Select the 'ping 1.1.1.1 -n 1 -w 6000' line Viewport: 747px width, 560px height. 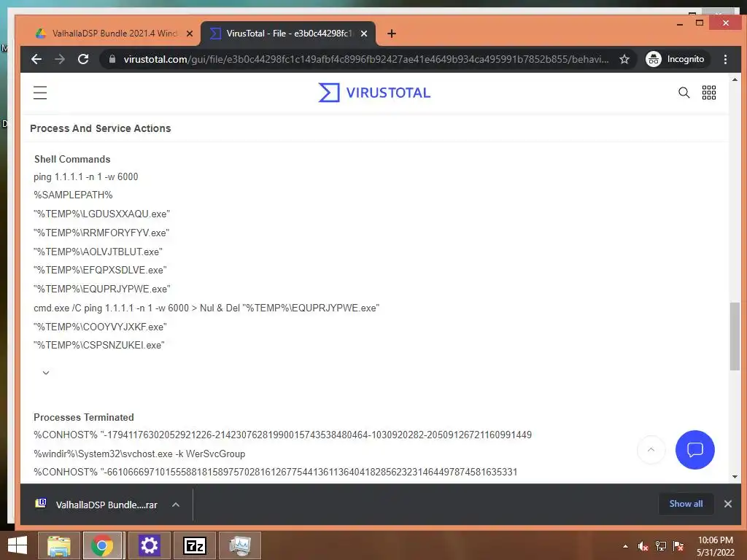(x=86, y=176)
